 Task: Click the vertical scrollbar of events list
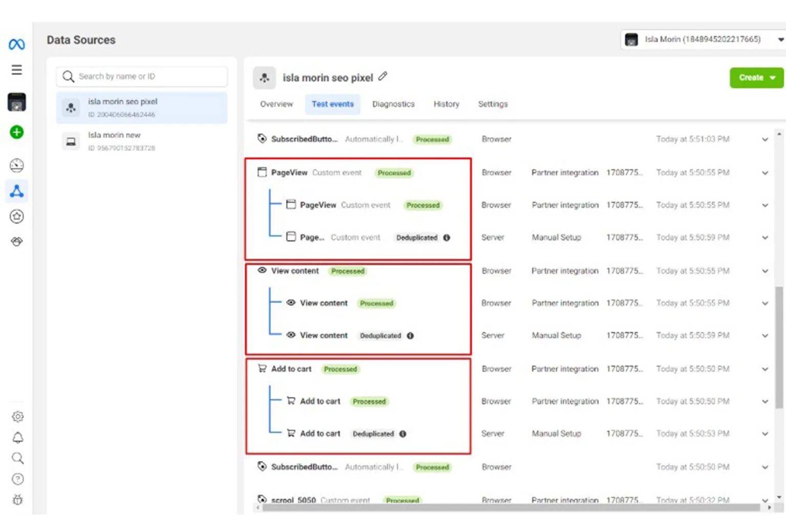point(779,348)
